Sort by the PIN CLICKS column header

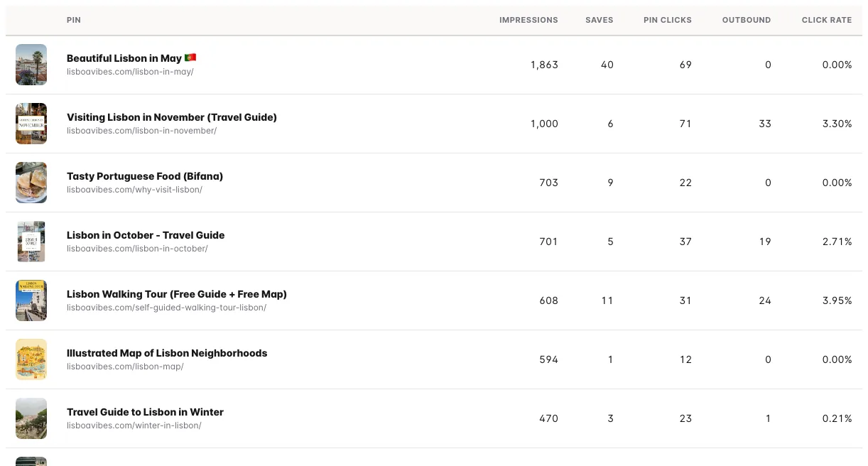point(668,20)
